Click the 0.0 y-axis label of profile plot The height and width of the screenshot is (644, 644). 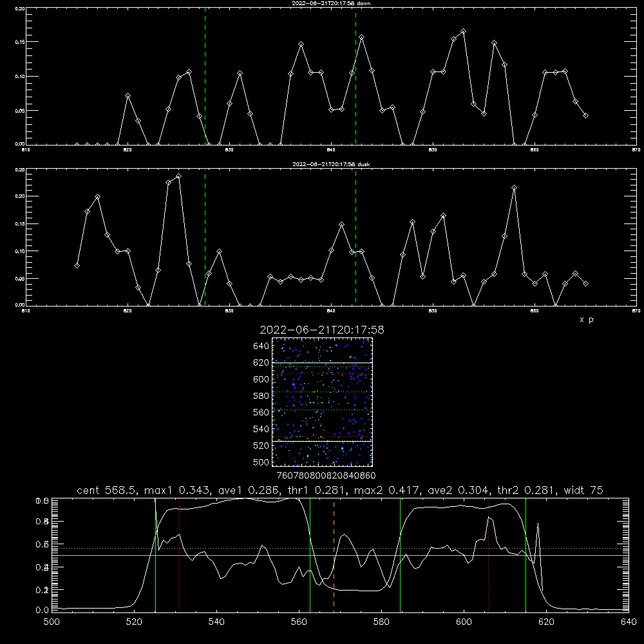click(x=43, y=611)
